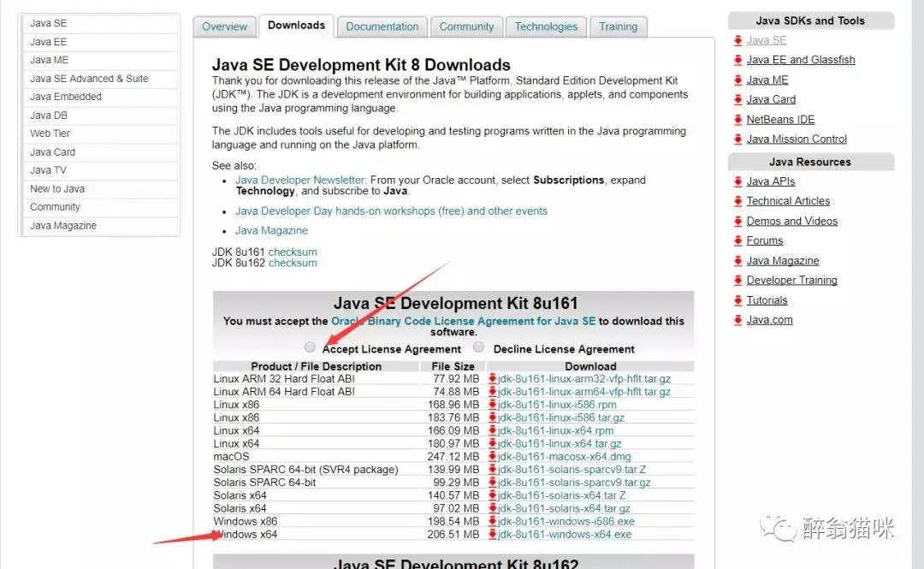This screenshot has width=924, height=569.
Task: Click download icon beside jdk-8u161-linux-i586.tar.gz
Action: (492, 418)
